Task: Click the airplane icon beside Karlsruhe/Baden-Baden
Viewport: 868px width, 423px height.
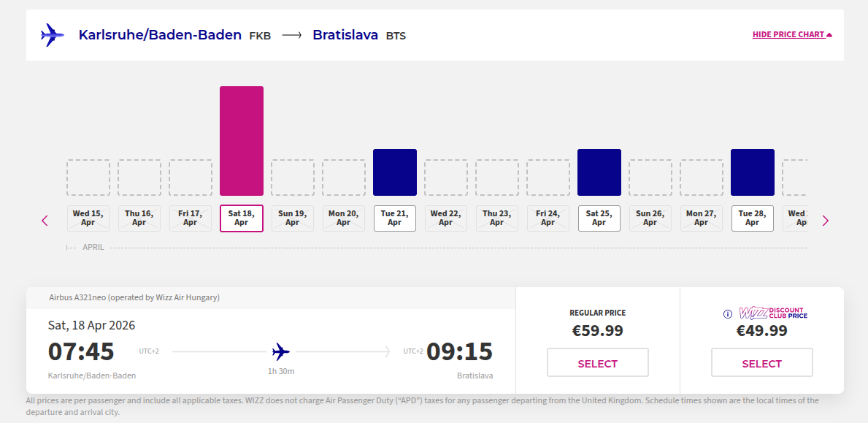Action: click(52, 35)
